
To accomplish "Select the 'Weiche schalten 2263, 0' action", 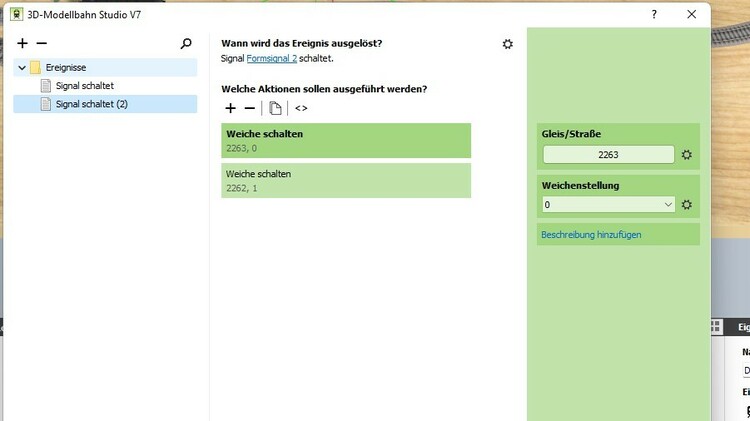I will click(x=346, y=141).
